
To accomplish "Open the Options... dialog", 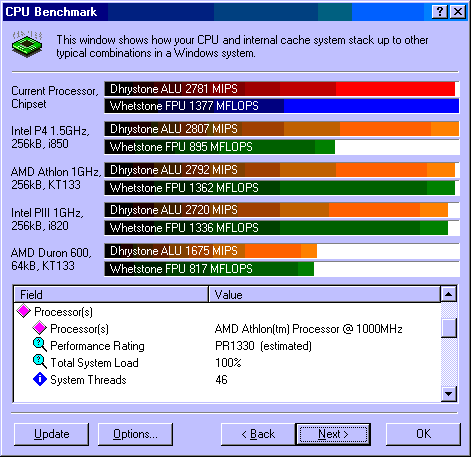I will 135,434.
